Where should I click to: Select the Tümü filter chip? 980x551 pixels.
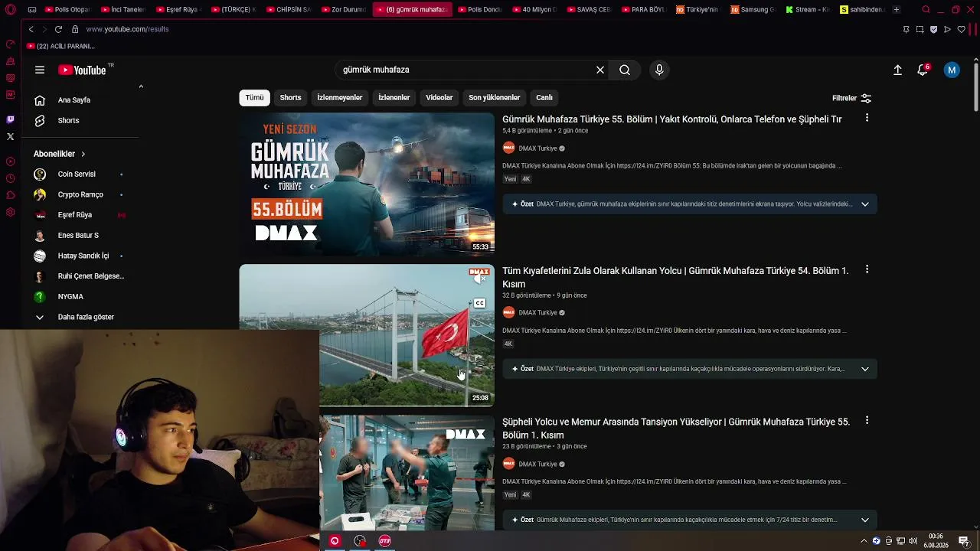coord(254,98)
